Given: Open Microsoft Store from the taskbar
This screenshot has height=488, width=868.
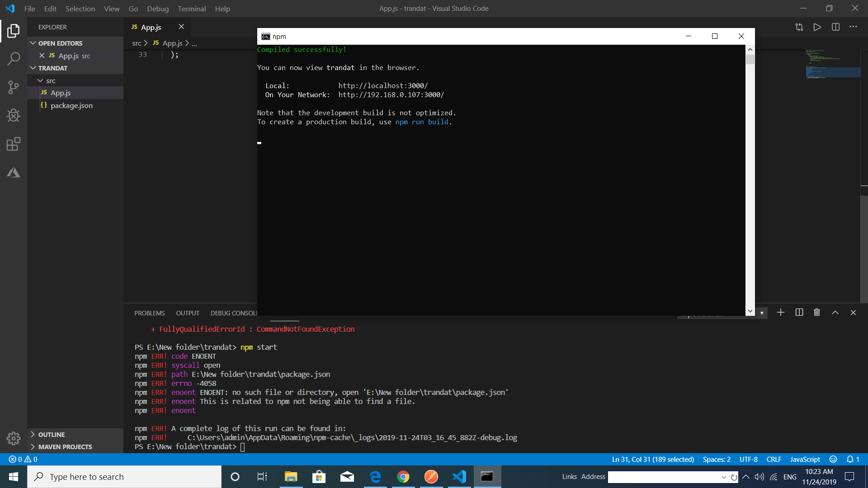Looking at the screenshot, I should coord(319,477).
